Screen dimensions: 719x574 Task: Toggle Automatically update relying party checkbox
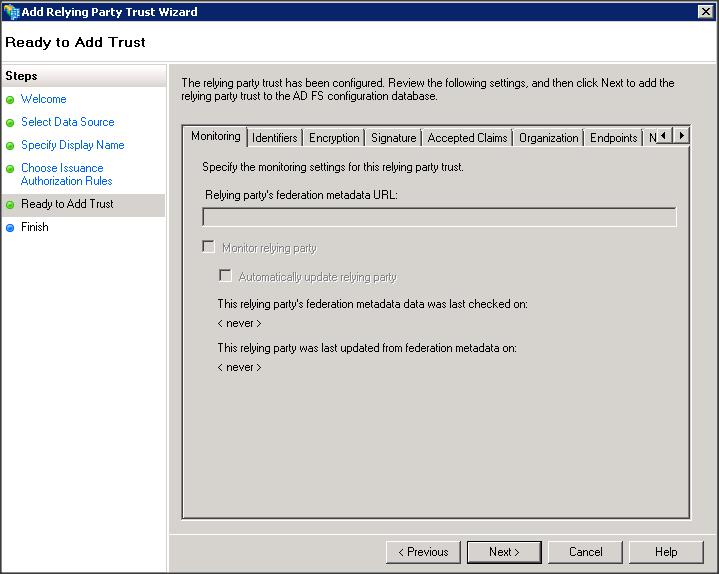point(225,275)
